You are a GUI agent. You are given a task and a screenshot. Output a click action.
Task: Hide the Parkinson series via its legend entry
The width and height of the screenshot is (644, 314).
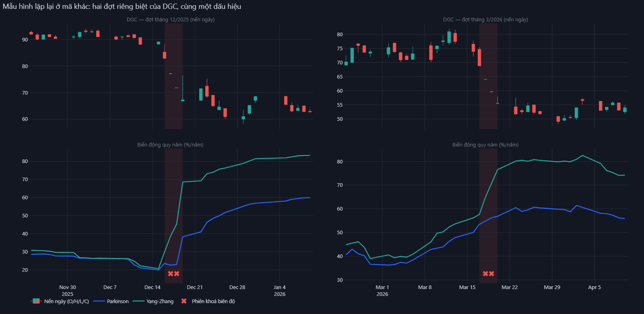point(111,301)
